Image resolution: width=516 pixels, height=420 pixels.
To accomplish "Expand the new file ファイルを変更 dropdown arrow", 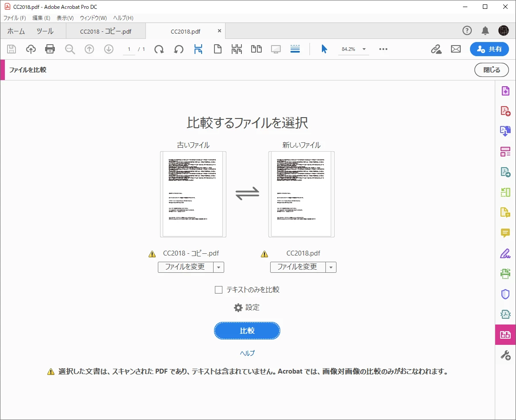I will 331,267.
